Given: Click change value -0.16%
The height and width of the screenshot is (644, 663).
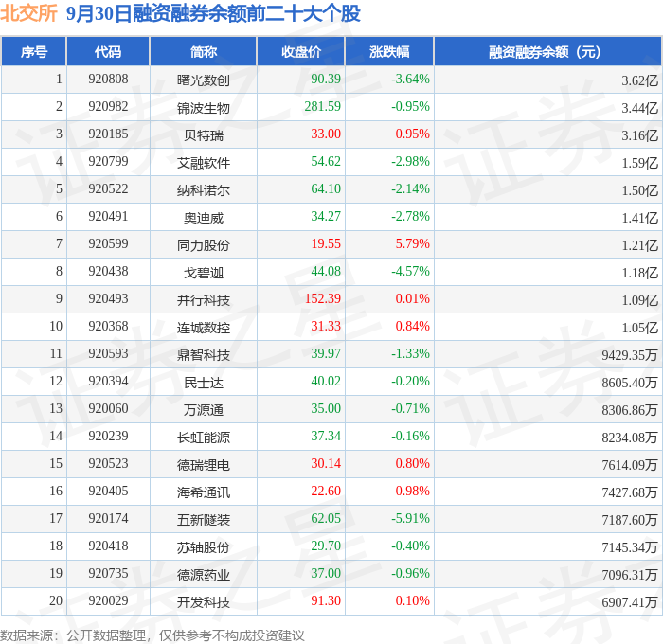Looking at the screenshot, I should point(410,437).
